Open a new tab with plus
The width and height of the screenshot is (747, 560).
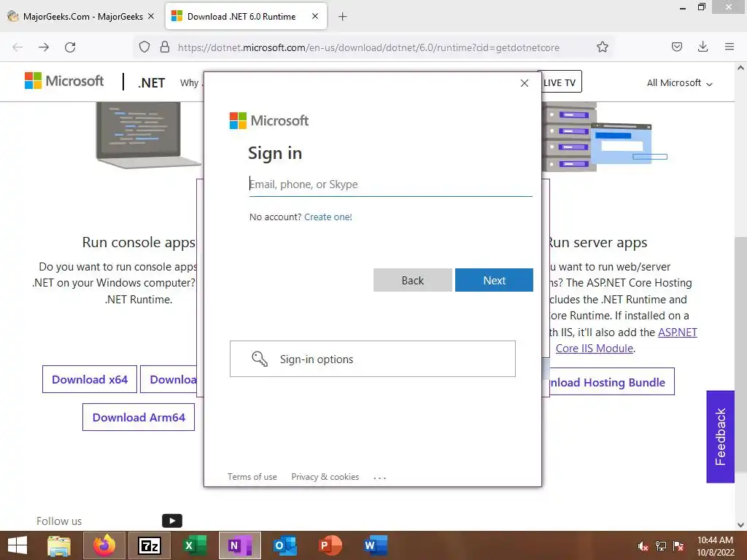tap(343, 17)
